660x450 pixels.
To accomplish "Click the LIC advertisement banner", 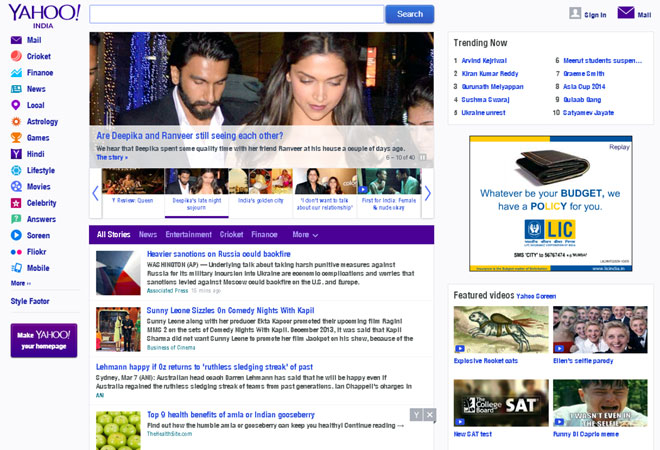I will click(x=551, y=203).
